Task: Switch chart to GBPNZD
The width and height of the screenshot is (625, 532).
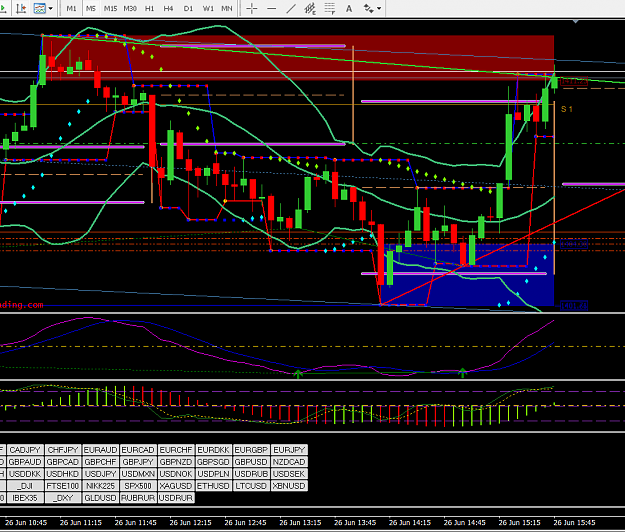Action: click(176, 462)
